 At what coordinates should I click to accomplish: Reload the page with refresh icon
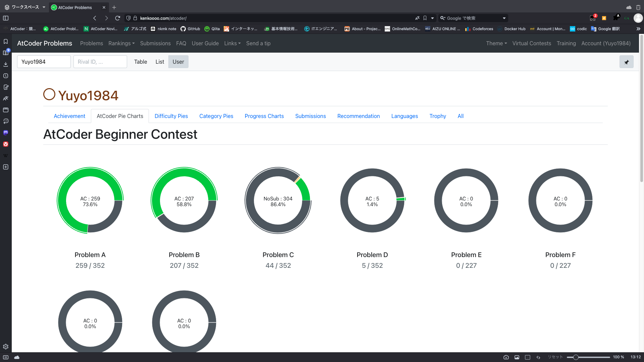tap(117, 18)
